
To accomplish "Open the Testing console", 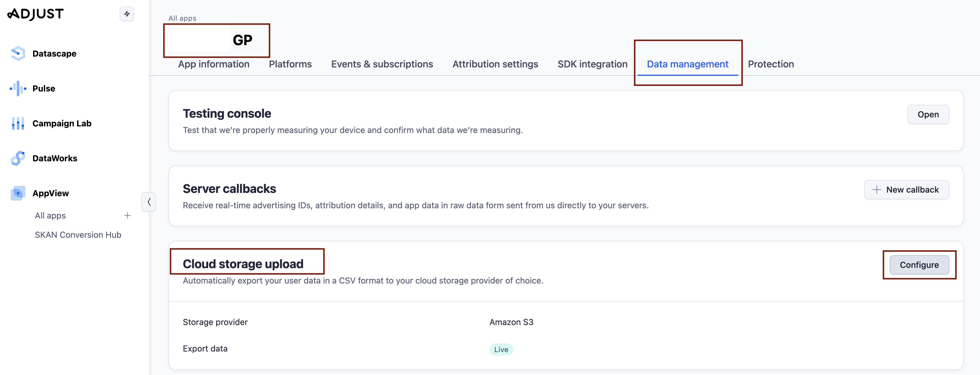I will click(x=927, y=115).
